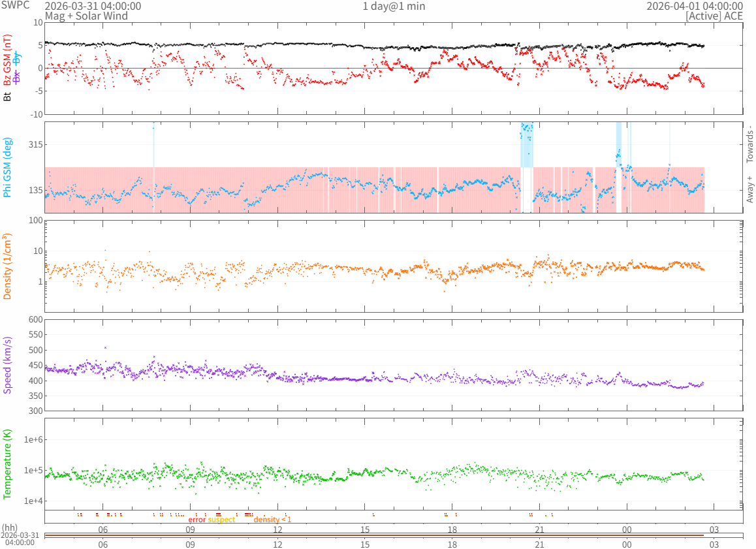Viewport: 756px width, 549px height.
Task: Click the 450 tick on Speed axis
Action: click(36, 366)
